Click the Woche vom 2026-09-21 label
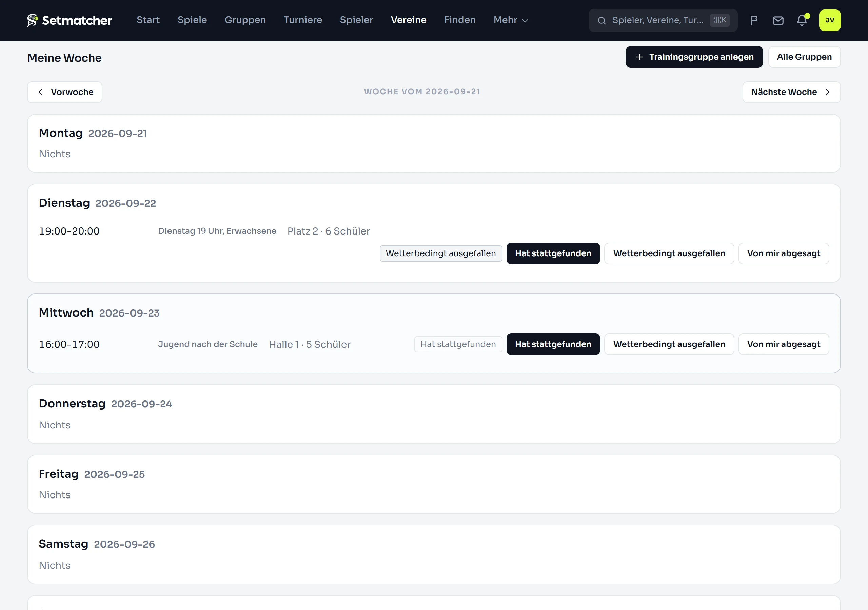Viewport: 868px width, 610px height. tap(422, 92)
